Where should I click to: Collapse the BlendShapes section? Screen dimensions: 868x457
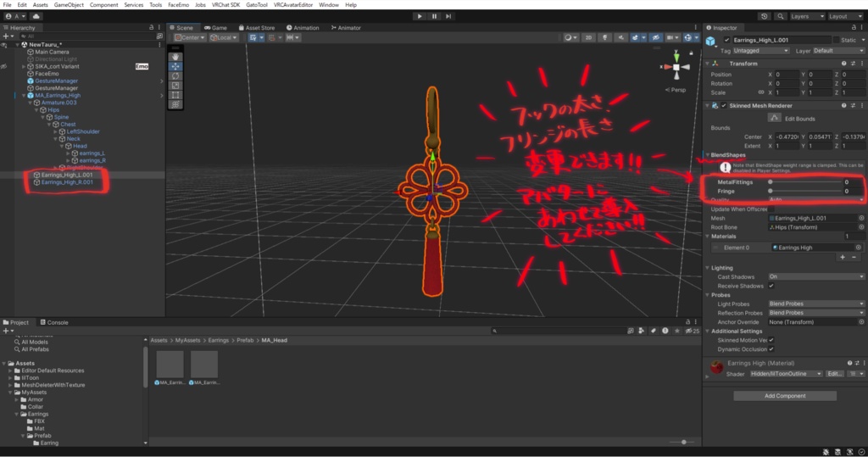pyautogui.click(x=707, y=155)
